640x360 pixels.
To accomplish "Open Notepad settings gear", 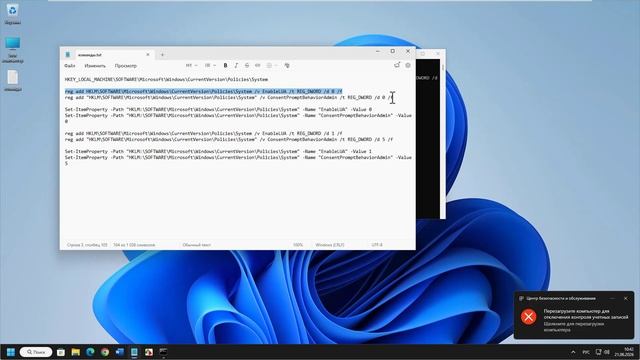I will pos(408,65).
